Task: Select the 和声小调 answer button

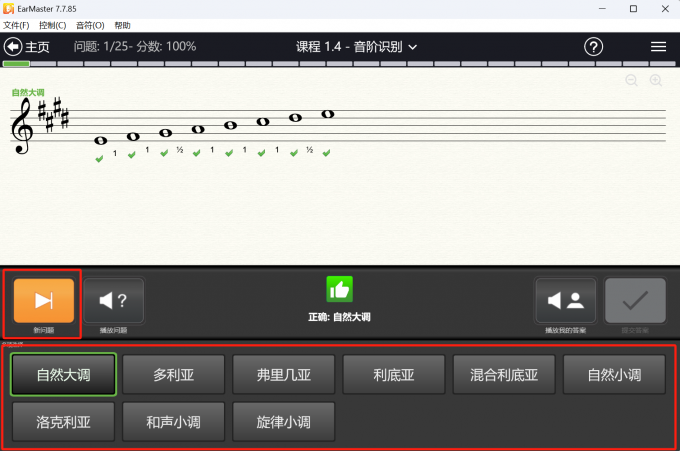Action: pos(173,422)
